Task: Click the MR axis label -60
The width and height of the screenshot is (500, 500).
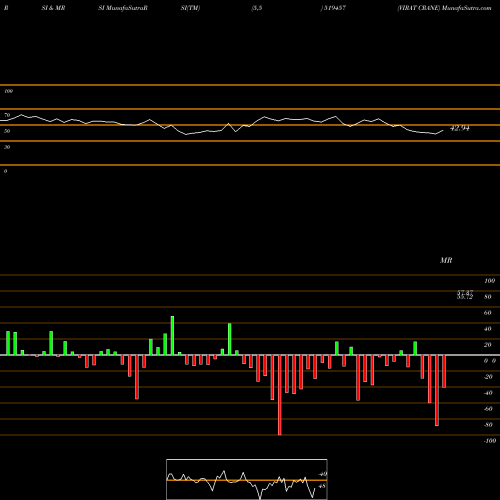Action: (488, 409)
